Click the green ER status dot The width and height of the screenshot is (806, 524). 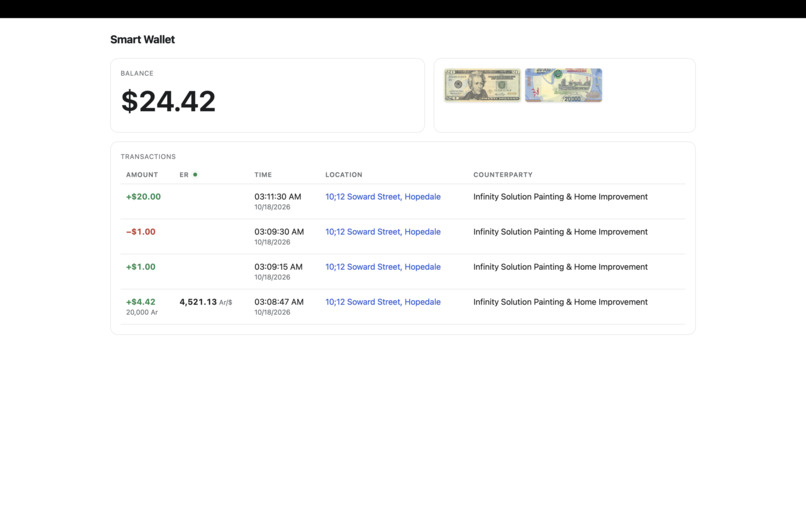195,174
